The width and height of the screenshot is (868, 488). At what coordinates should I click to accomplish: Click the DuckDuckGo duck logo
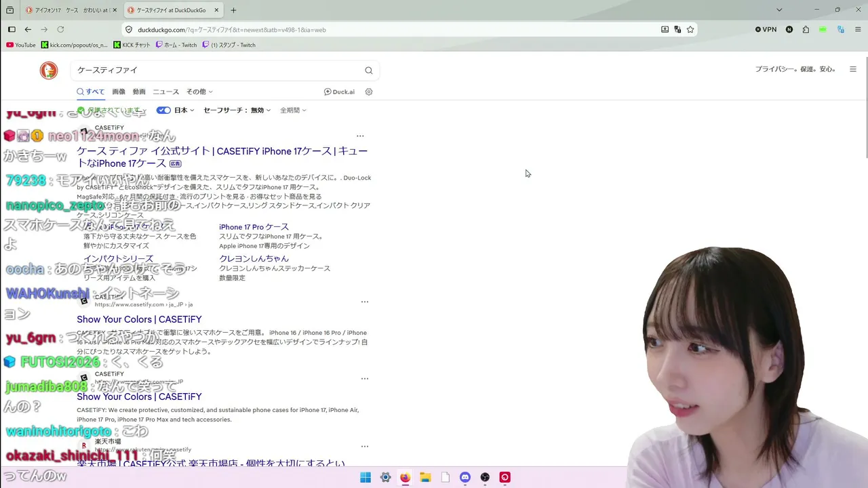coord(48,70)
